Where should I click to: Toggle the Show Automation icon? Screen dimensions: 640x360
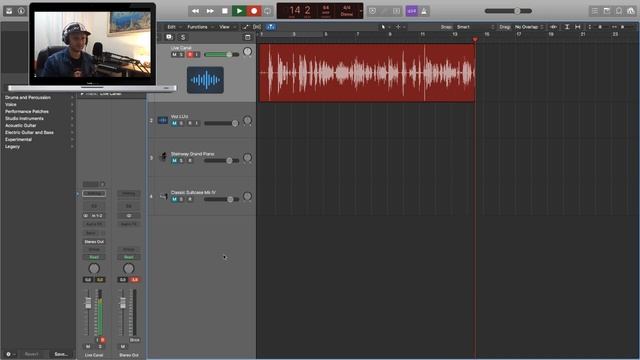pyautogui.click(x=245, y=27)
